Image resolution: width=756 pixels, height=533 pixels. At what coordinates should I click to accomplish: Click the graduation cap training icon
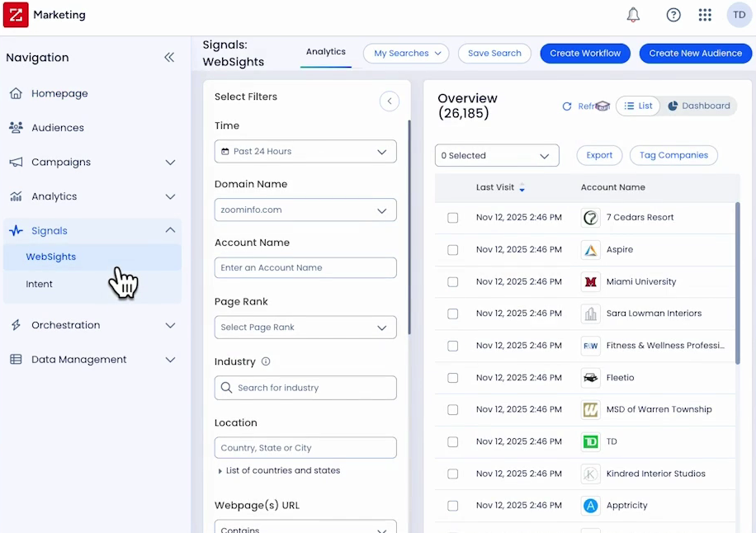tap(602, 106)
